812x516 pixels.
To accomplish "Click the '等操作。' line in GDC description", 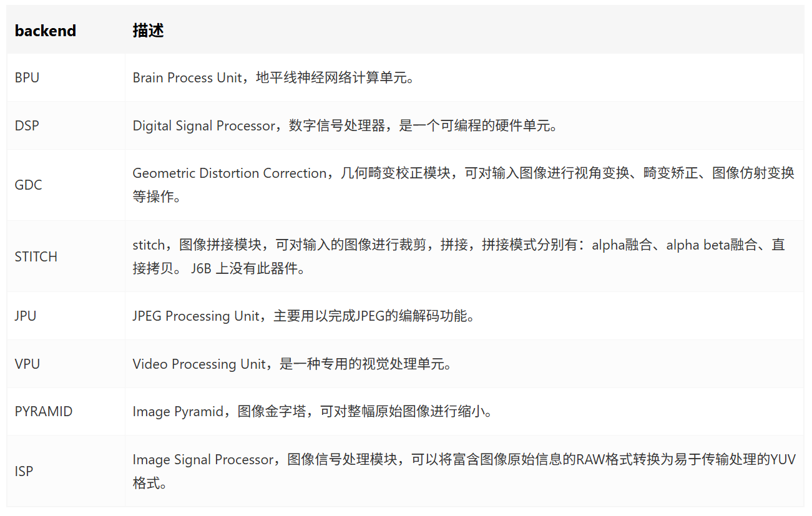I will point(154,197).
